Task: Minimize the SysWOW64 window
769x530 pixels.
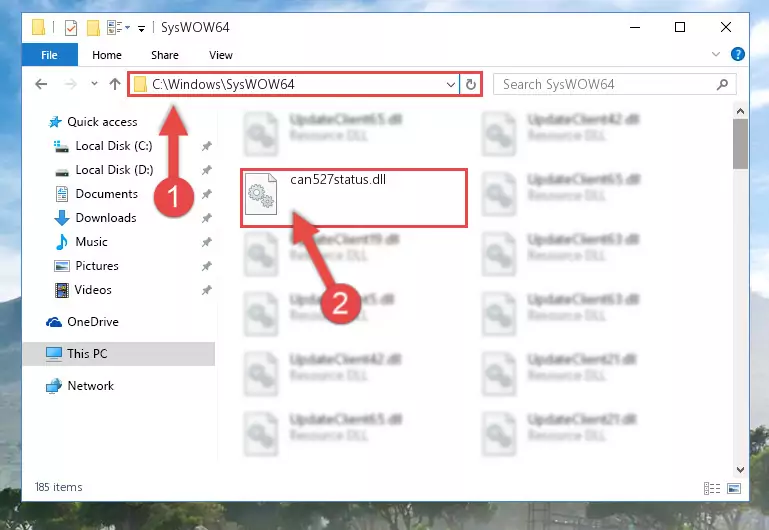Action: [635, 27]
